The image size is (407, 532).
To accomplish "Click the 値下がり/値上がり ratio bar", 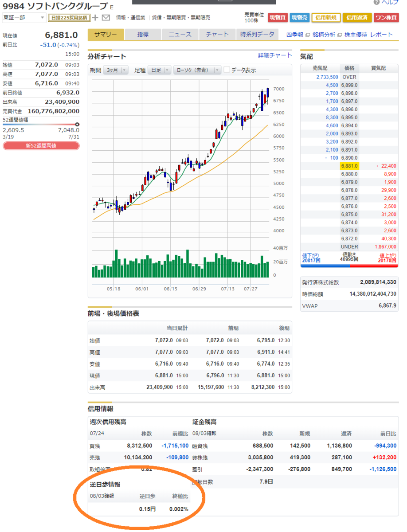I will (349, 266).
